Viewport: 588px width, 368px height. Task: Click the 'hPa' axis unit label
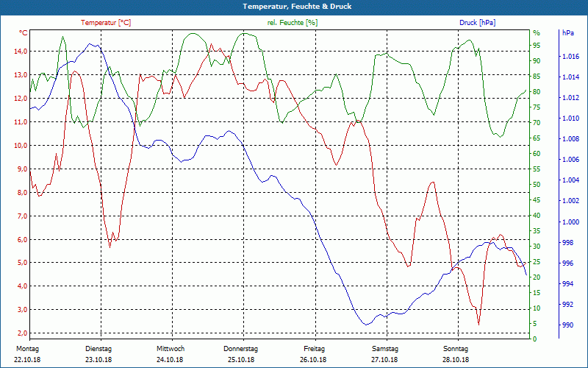pos(567,33)
